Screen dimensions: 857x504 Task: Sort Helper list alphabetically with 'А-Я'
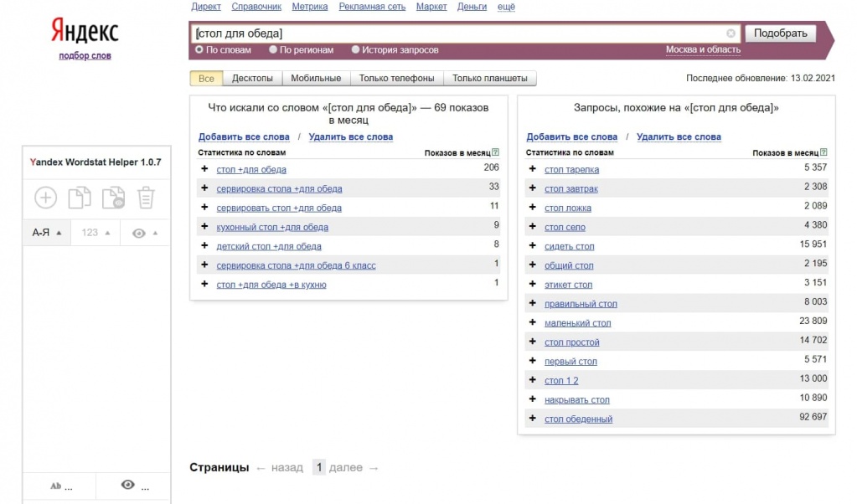point(46,233)
